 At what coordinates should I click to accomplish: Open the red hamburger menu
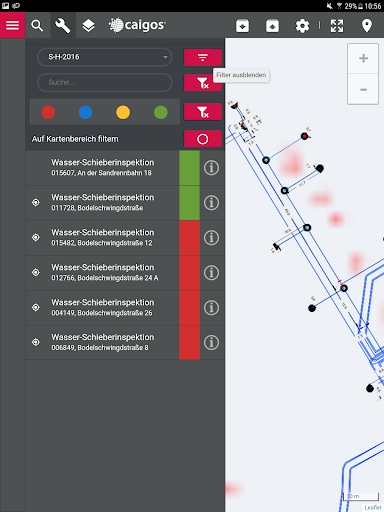(12, 25)
